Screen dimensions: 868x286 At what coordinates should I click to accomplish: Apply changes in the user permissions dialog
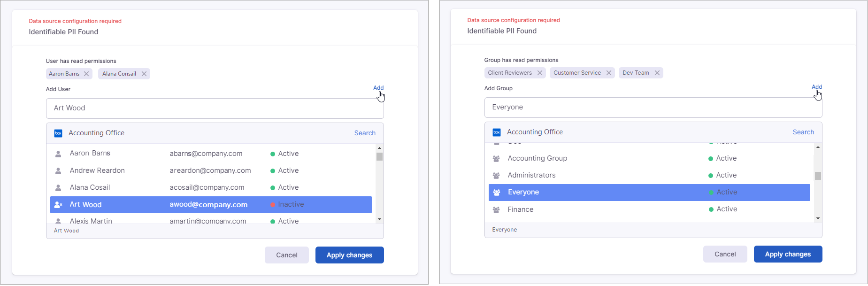click(x=349, y=255)
